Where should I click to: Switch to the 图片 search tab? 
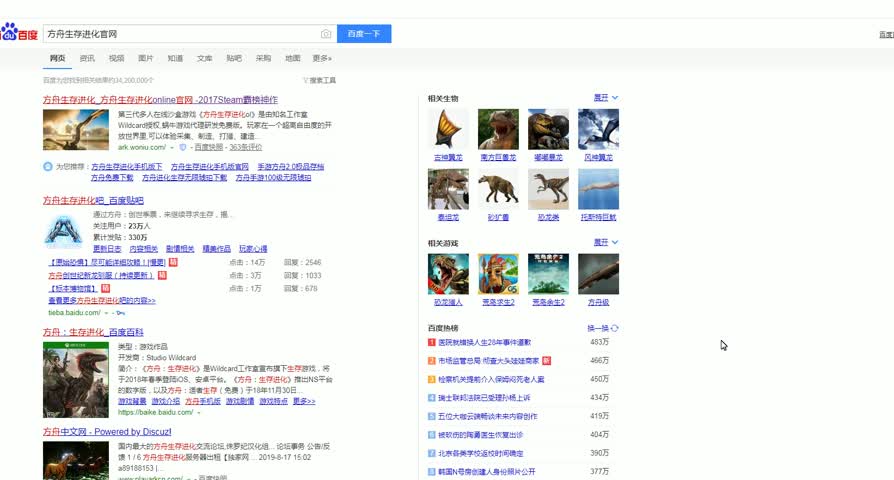[146, 58]
